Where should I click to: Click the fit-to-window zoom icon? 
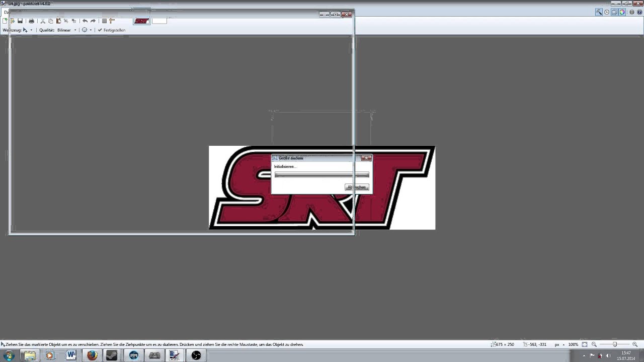coord(585,344)
